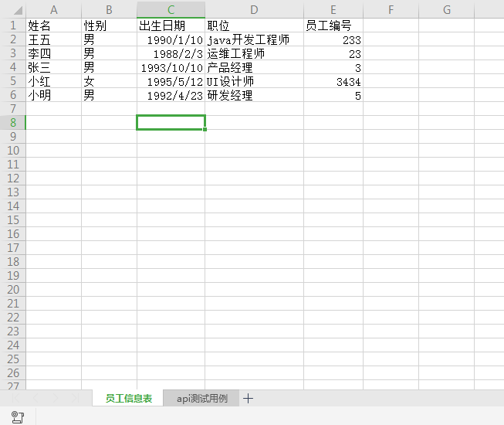The image size is (504, 425).
Task: Select column E header
Action: click(x=333, y=9)
